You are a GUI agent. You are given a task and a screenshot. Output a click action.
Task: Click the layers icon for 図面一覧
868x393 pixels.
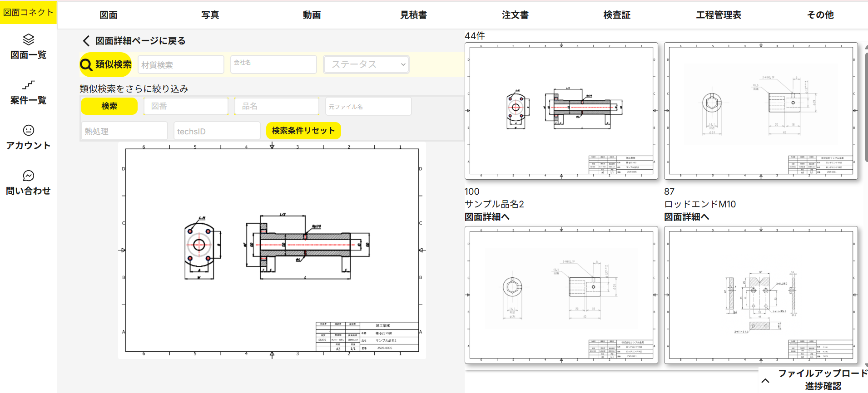tap(29, 40)
